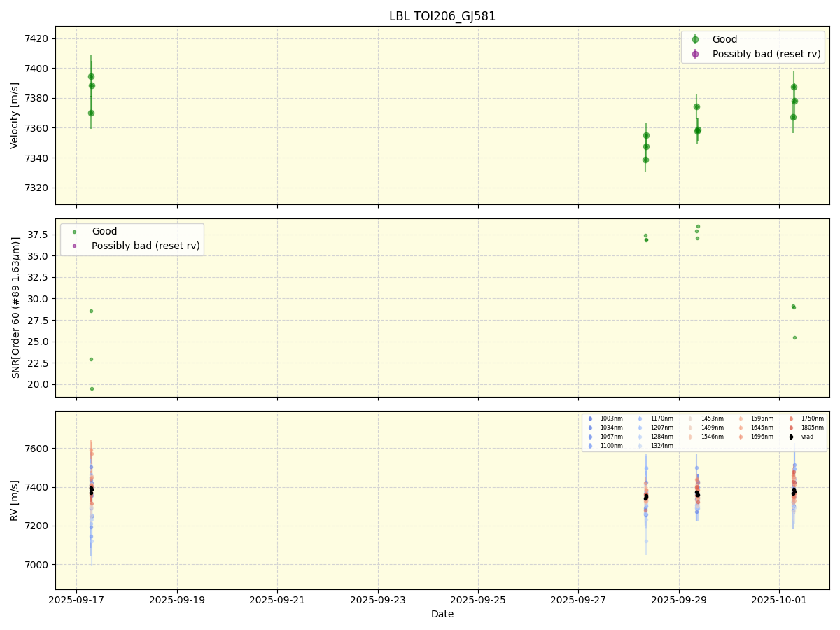Click the 2025-09-25 date tick label
This screenshot has height=630, width=840.
tap(478, 600)
